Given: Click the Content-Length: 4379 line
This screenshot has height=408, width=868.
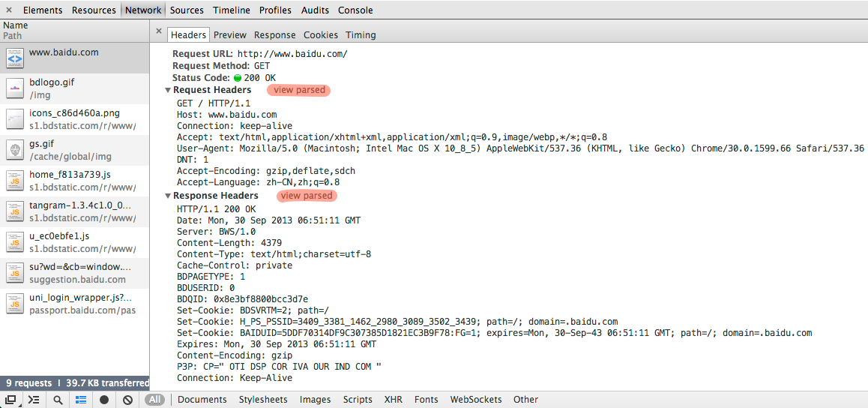Looking at the screenshot, I should (x=229, y=242).
